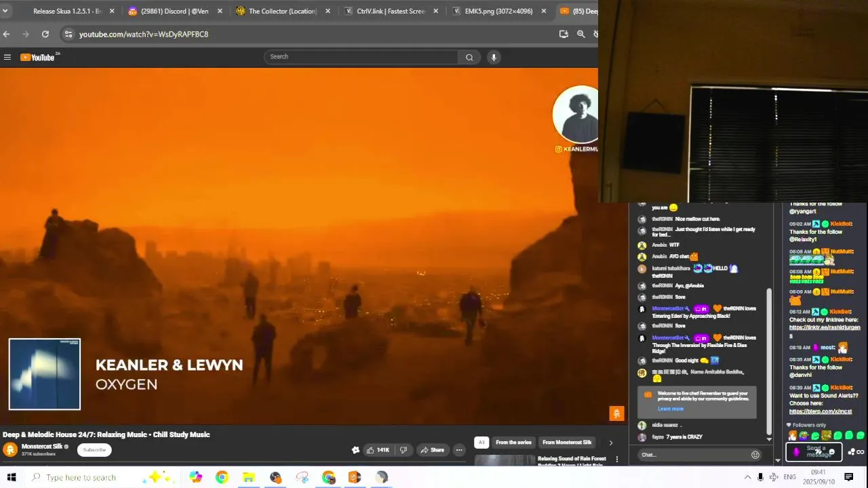
Task: Switch to The Collector (Location) tab
Action: [281, 11]
